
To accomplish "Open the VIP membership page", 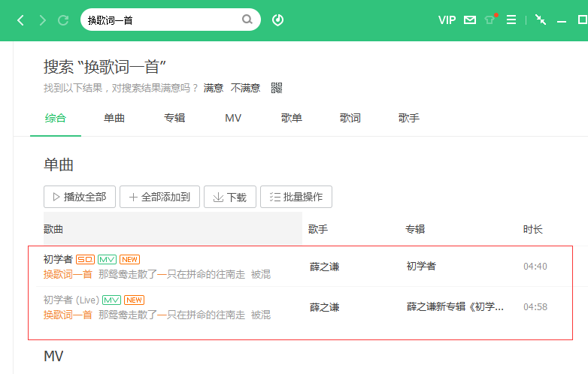I will click(447, 20).
